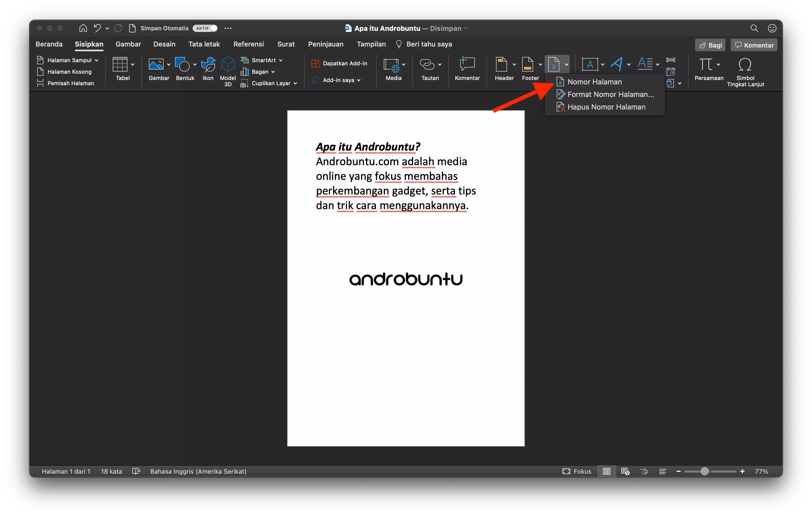
Task: Click the 18 kata word count
Action: 111,471
